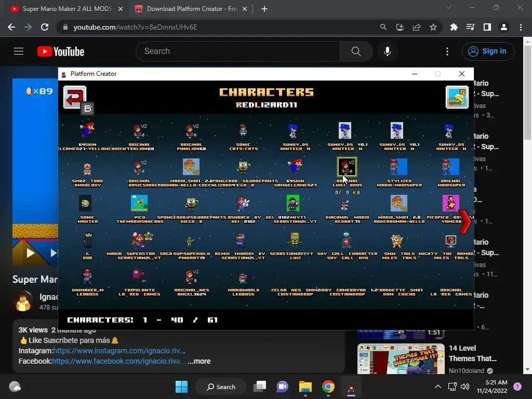This screenshot has height=399, width=532.
Task: Select the Diagonal Mario Redbat75 character
Action: [x=345, y=205]
